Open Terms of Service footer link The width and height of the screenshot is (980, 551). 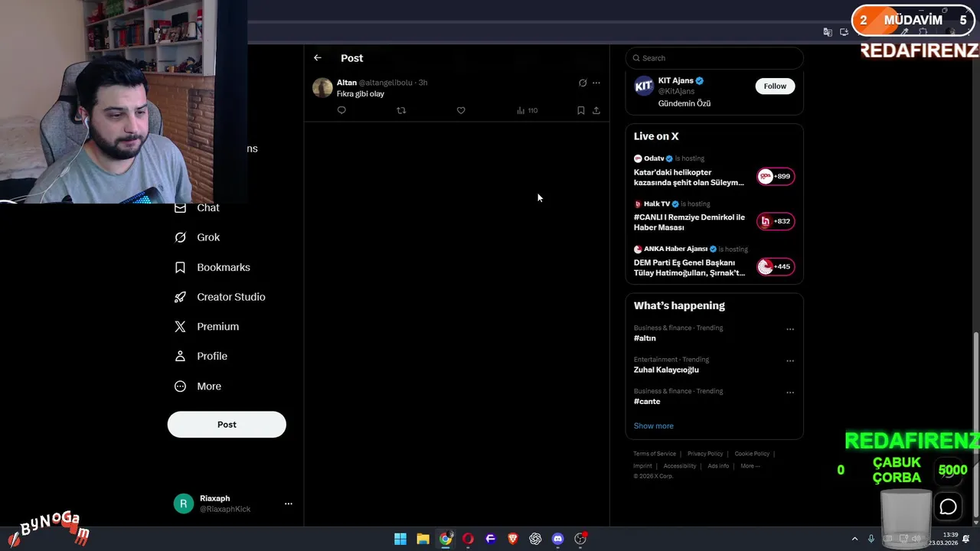pyautogui.click(x=655, y=454)
